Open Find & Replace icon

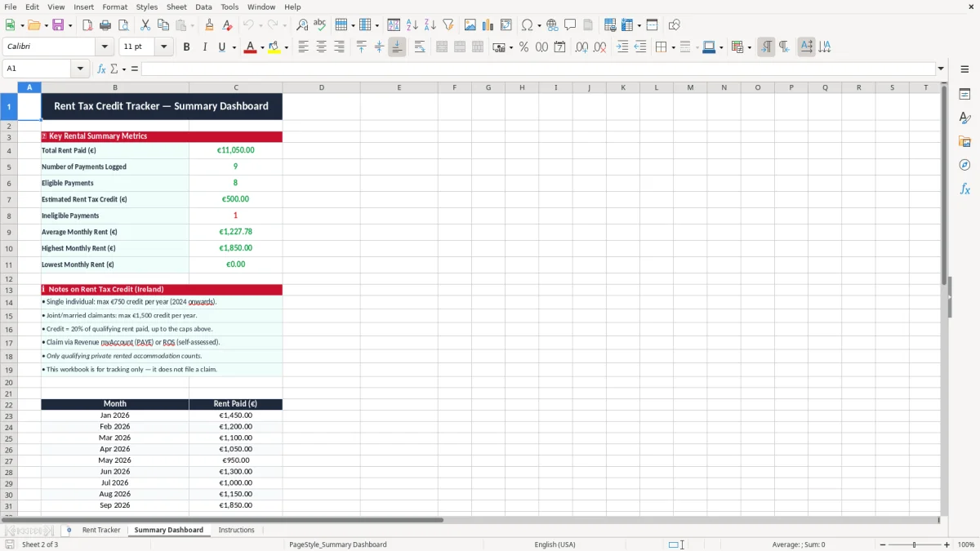tap(302, 25)
